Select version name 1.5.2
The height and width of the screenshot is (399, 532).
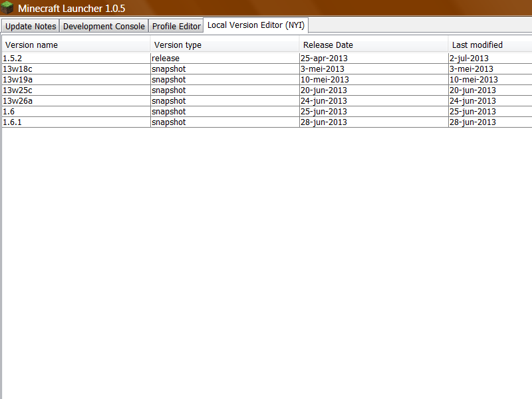(x=76, y=59)
